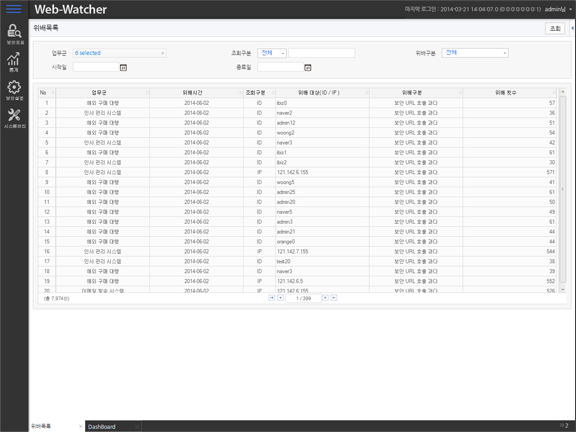Image resolution: width=576 pixels, height=432 pixels.
Task: Sort the table by the No column
Action: [x=47, y=93]
